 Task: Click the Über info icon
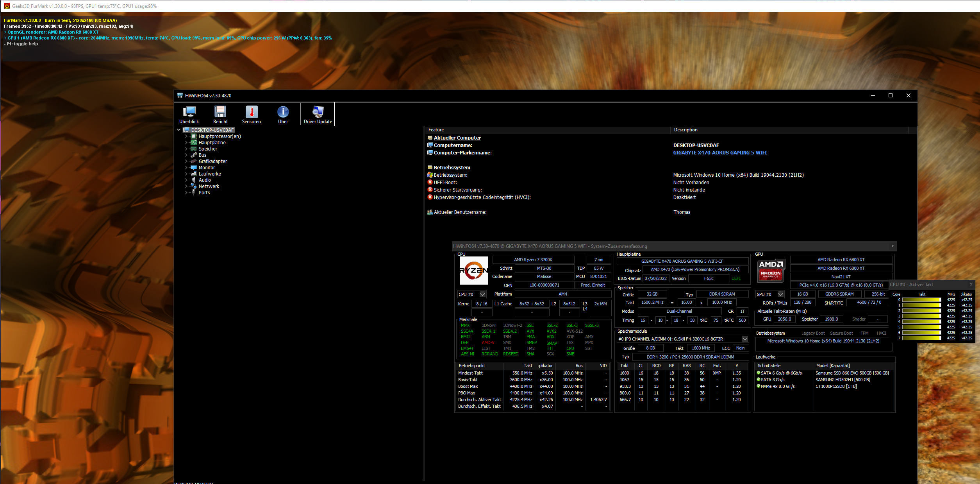(x=283, y=114)
